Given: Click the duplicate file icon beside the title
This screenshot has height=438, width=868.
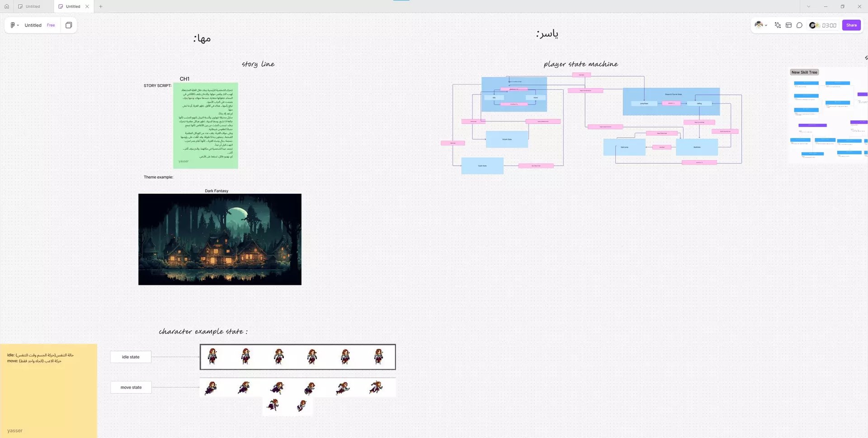Looking at the screenshot, I should 69,25.
